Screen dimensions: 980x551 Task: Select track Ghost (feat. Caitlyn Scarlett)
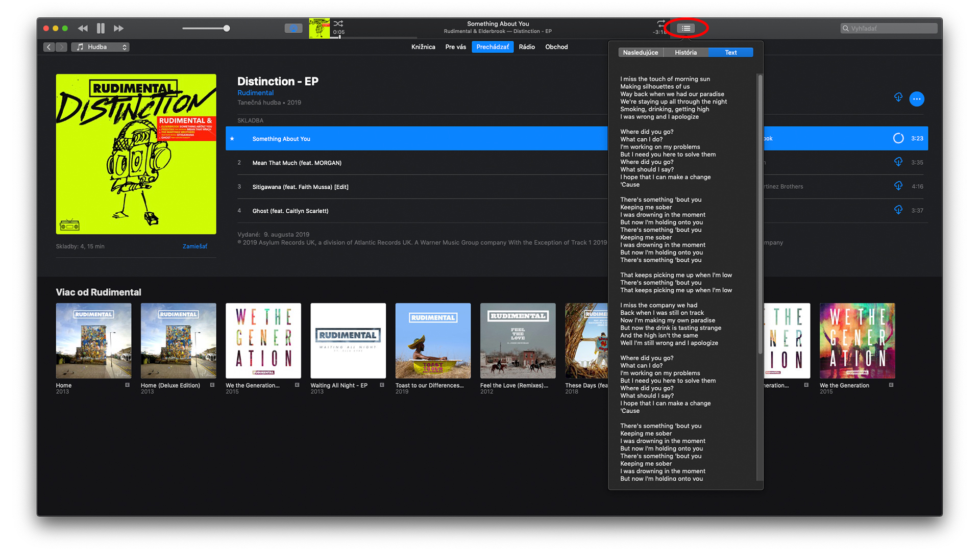290,211
